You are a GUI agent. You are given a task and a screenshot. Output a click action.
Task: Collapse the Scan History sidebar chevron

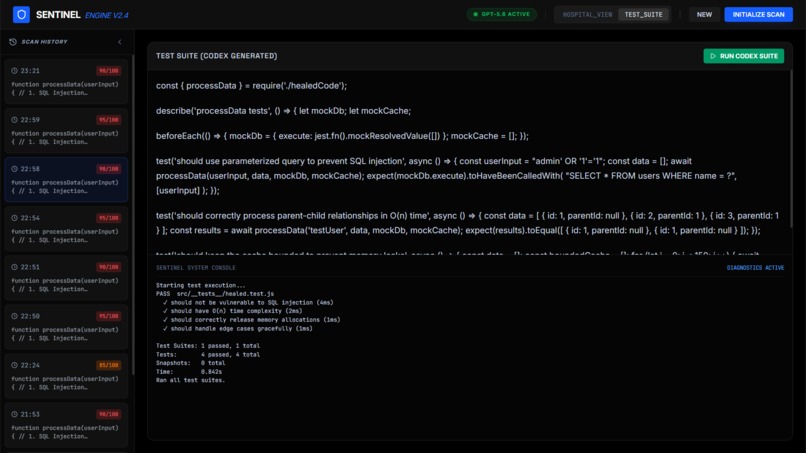(x=120, y=42)
